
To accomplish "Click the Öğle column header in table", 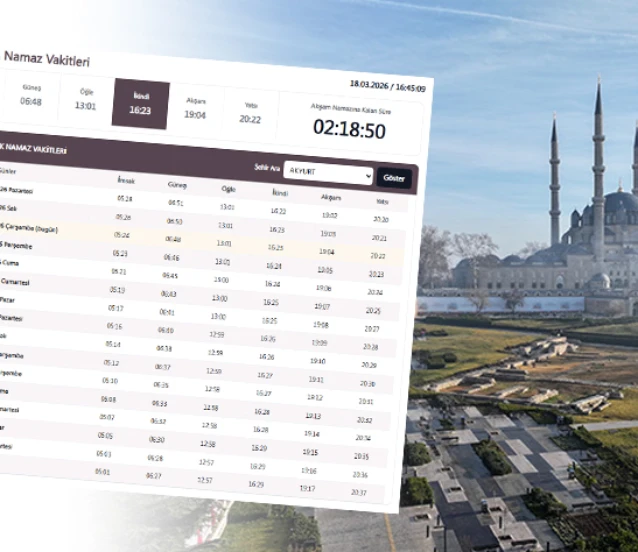I will tap(228, 188).
